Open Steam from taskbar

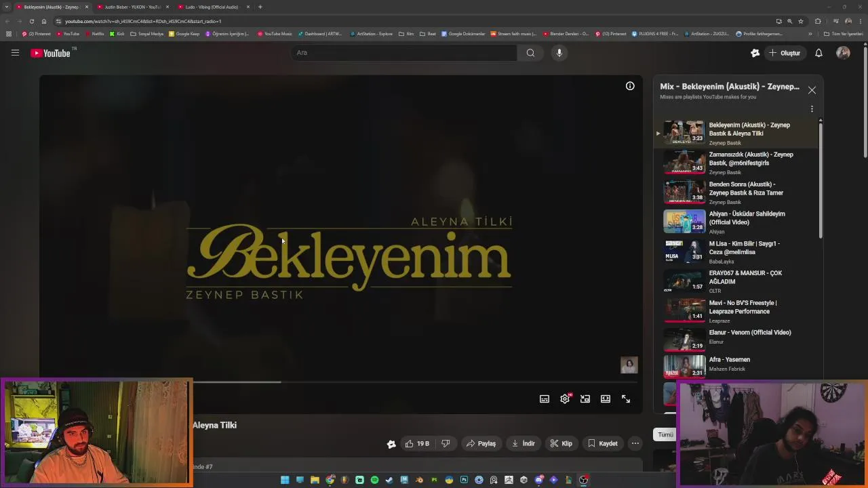click(389, 480)
